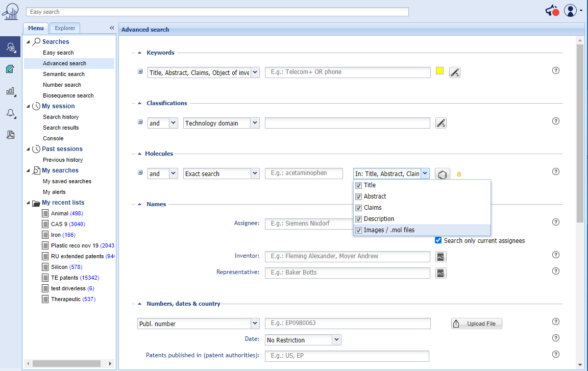
Task: Click the orange 'a' icon in Molecules
Action: (459, 174)
